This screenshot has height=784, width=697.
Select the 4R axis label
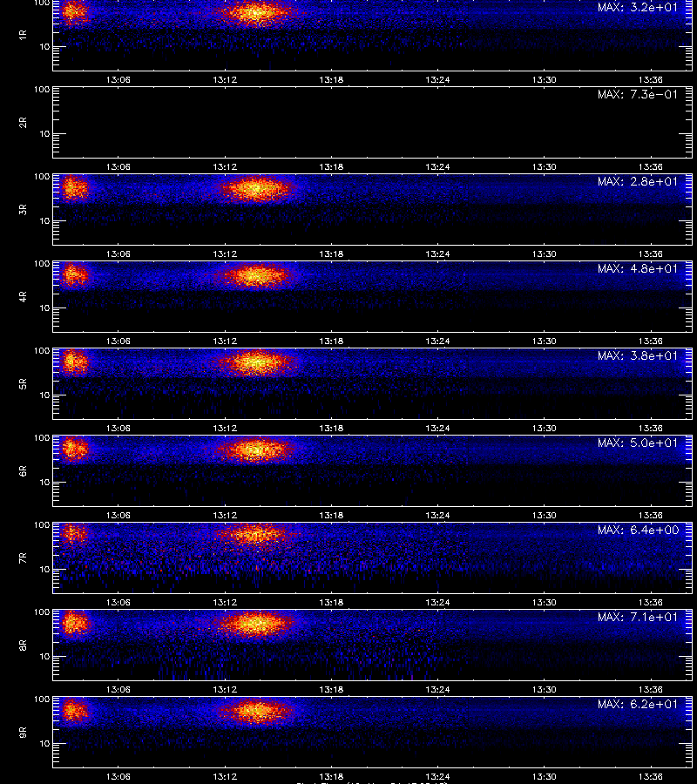coord(23,296)
